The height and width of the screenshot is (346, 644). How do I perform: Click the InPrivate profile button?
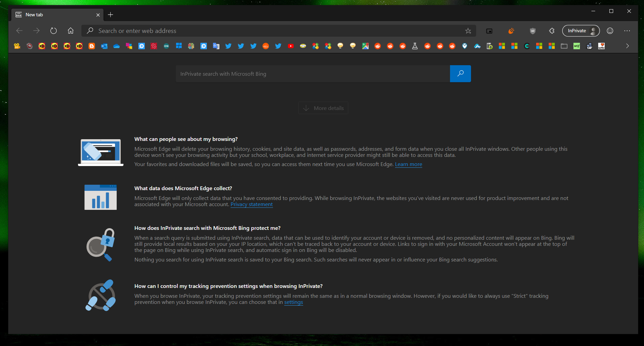tap(581, 31)
